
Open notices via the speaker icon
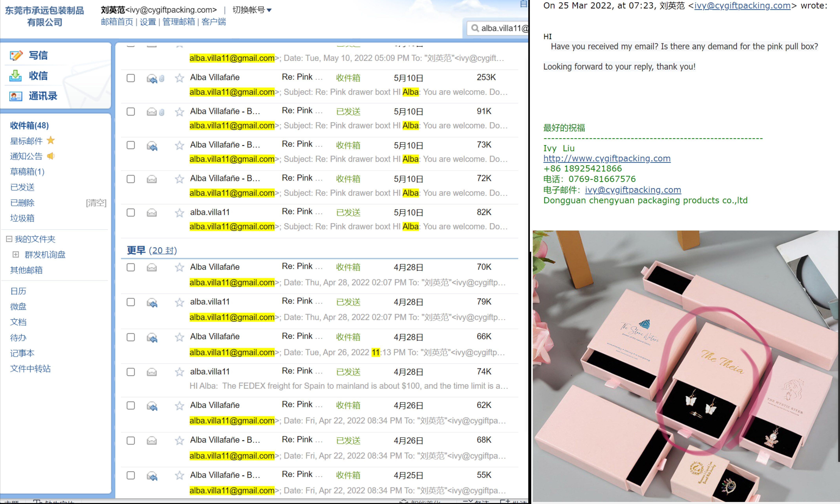tap(51, 156)
